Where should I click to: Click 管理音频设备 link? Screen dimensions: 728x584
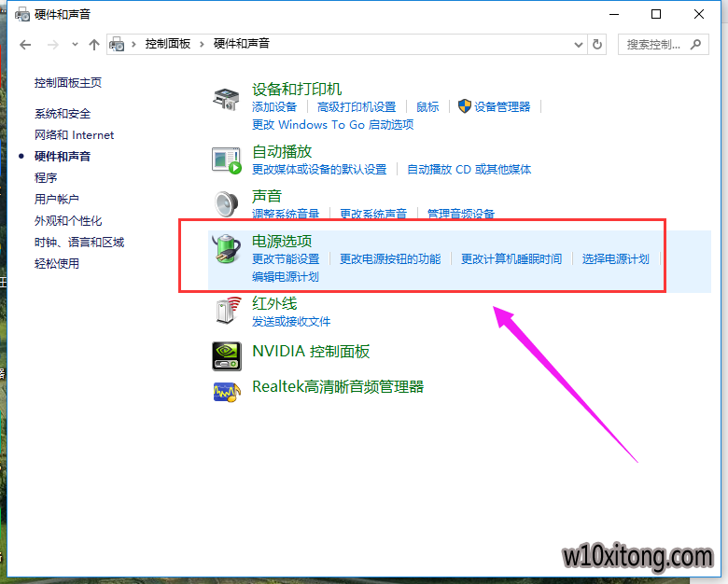pos(461,214)
